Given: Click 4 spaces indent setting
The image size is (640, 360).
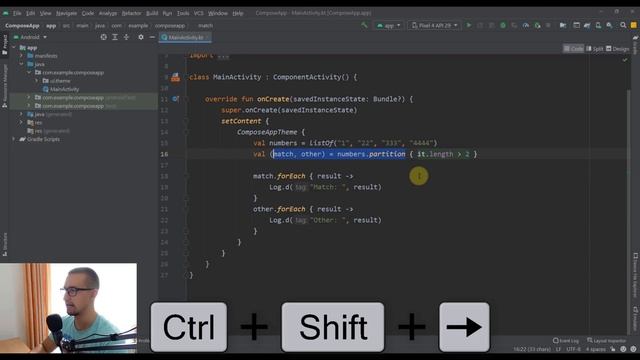Looking at the screenshot, I should (596, 349).
